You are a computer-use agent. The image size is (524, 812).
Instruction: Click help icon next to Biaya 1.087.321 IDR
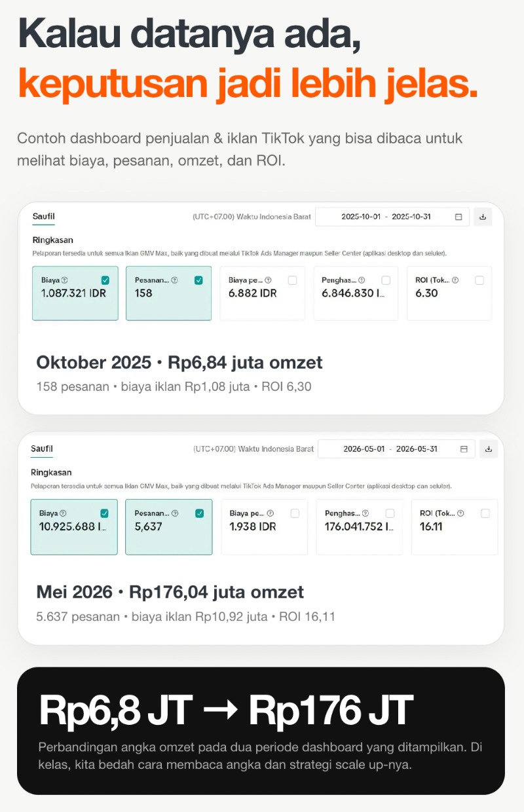[x=64, y=280]
